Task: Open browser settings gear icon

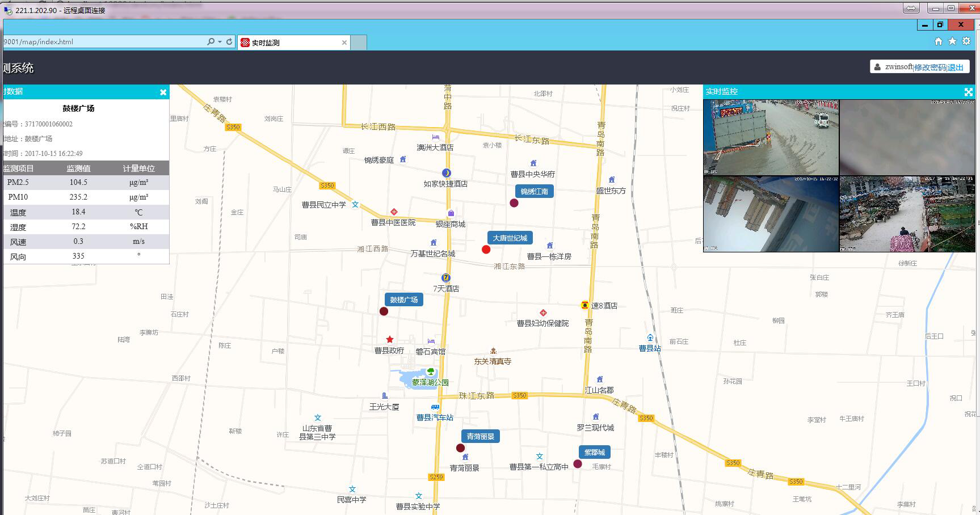Action: pyautogui.click(x=966, y=41)
